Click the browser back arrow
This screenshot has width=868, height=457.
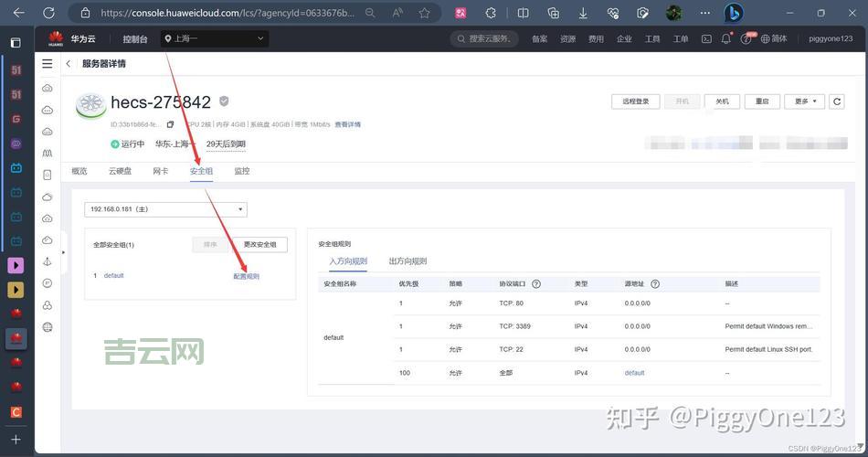(x=18, y=13)
